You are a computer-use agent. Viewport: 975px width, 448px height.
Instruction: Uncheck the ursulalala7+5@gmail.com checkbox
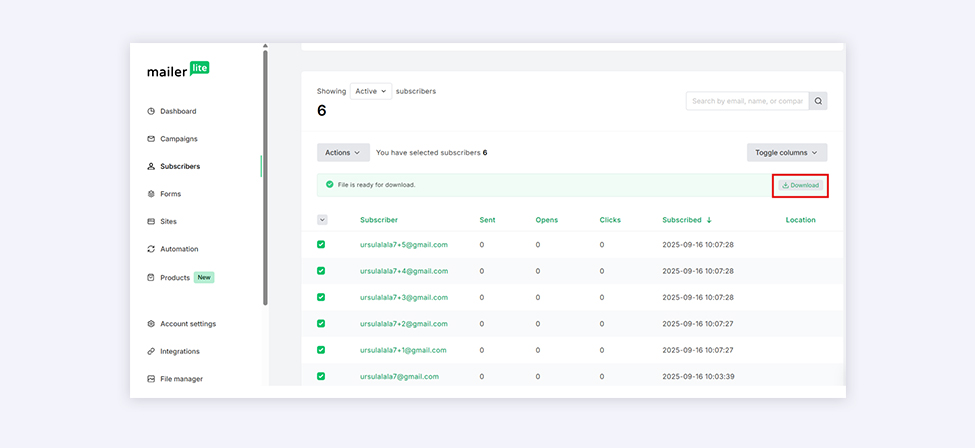322,244
